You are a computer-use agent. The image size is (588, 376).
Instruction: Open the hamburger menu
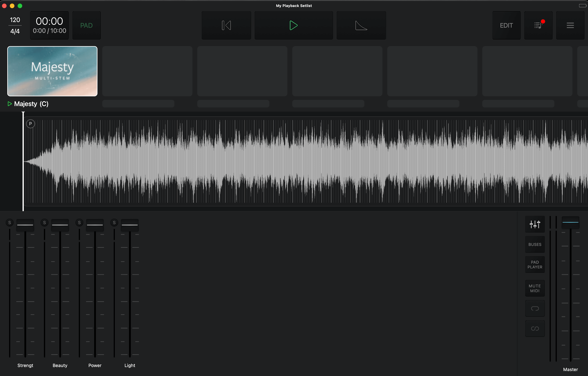tap(570, 25)
